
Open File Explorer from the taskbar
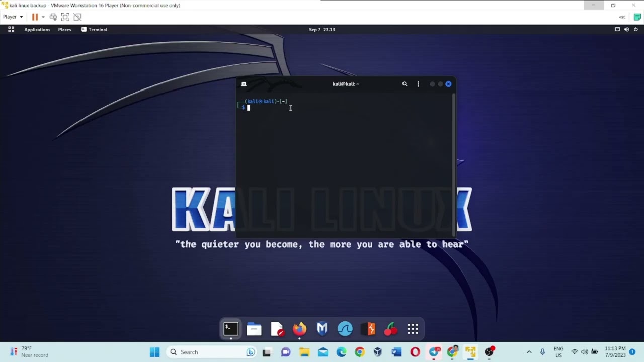coord(304,352)
